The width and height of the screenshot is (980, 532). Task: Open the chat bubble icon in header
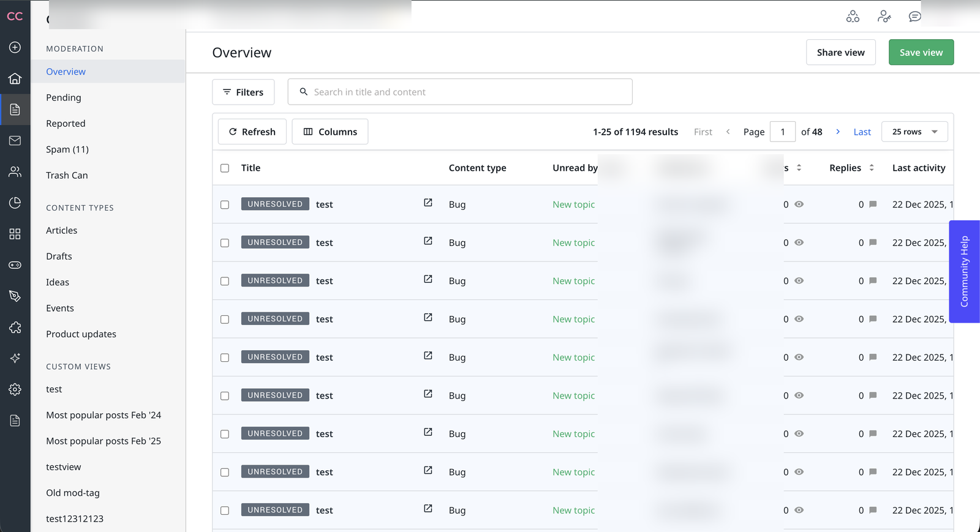click(x=914, y=17)
